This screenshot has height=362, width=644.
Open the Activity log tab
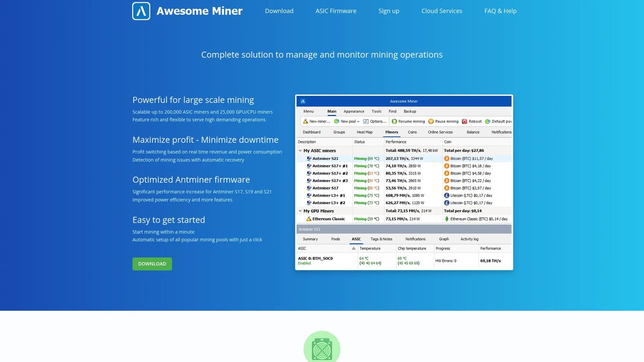click(470, 239)
